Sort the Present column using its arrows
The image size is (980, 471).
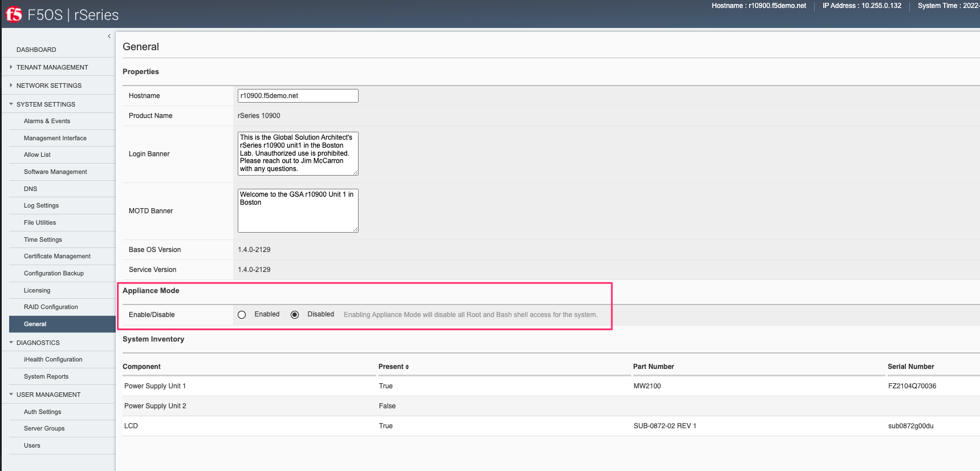click(407, 367)
